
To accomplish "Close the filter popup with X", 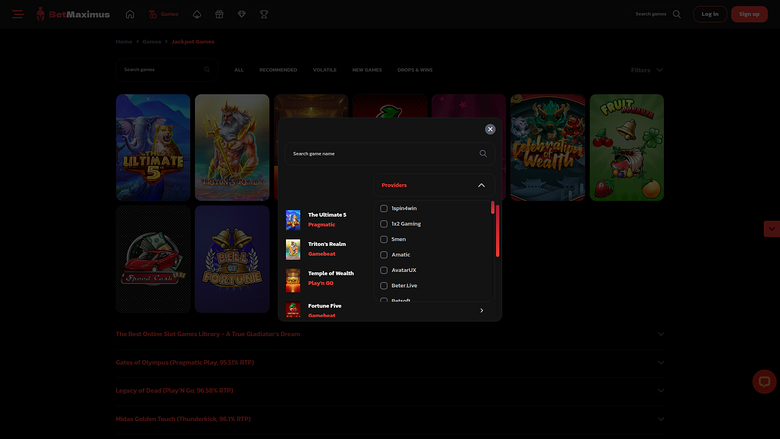I will (x=490, y=129).
